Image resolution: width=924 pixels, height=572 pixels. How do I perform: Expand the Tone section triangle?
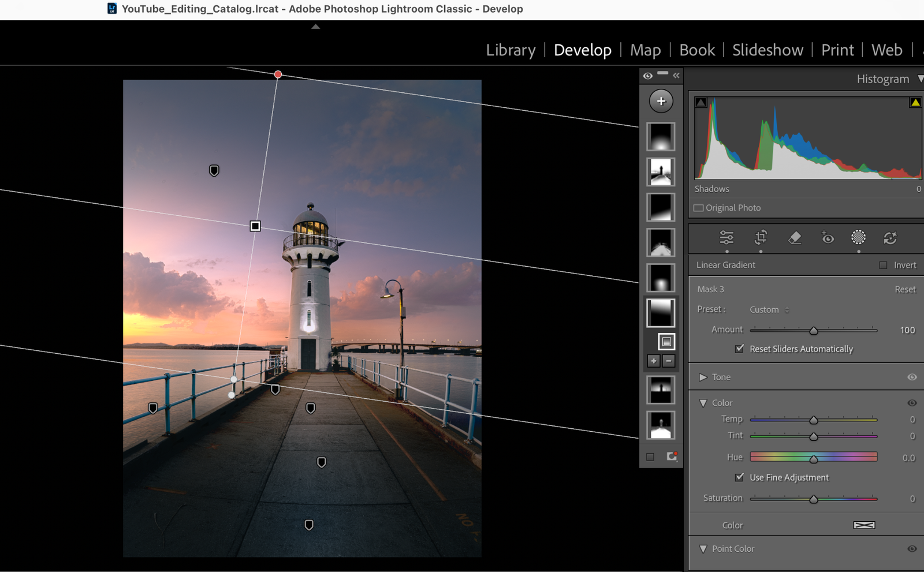pos(703,377)
